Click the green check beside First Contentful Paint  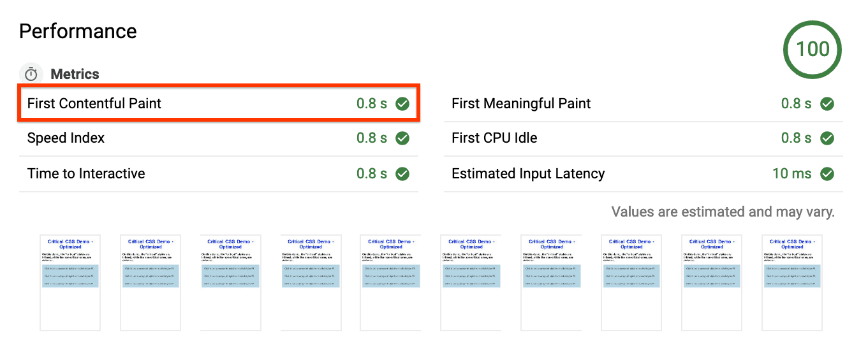point(402,104)
